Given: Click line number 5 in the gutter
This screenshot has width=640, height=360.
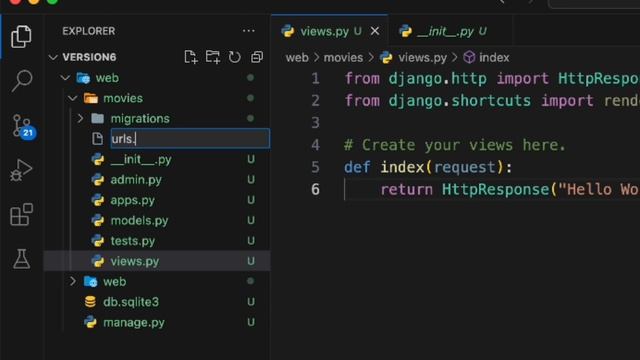Looking at the screenshot, I should [x=316, y=167].
